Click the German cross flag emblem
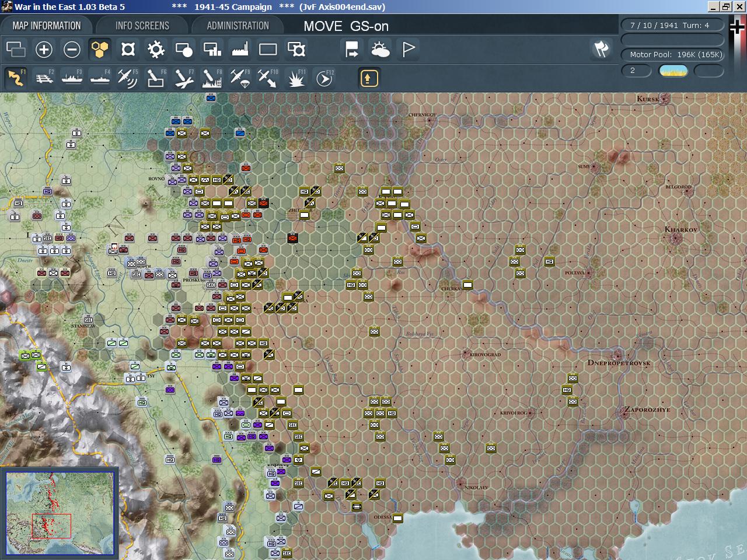747x560 pixels. point(738,27)
